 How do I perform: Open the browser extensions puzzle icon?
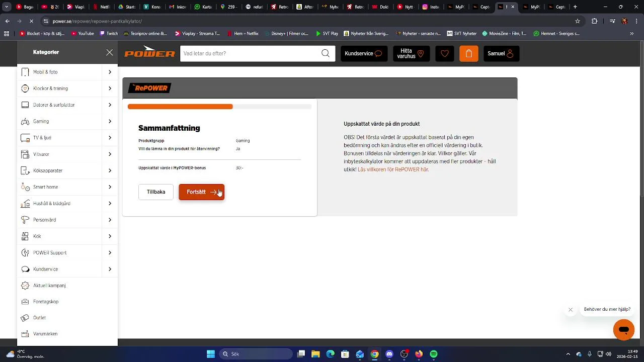[595, 21]
